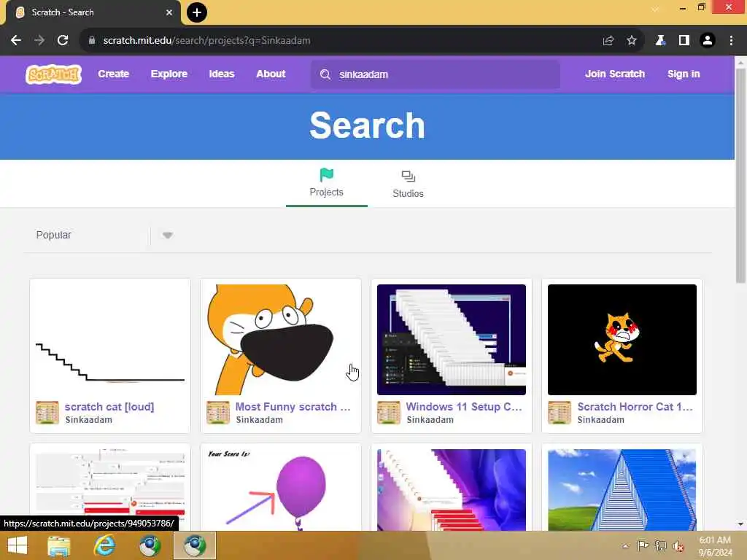Launch Internet Explorer from the taskbar

[104, 545]
